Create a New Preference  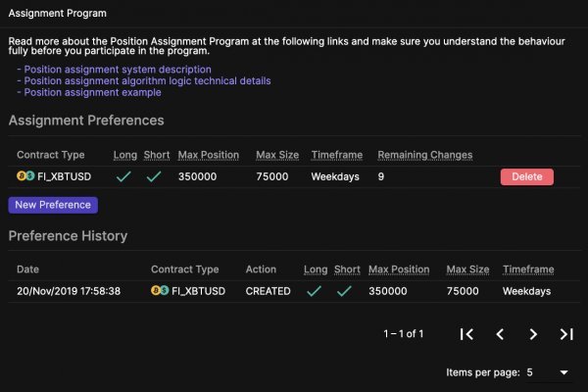click(53, 205)
